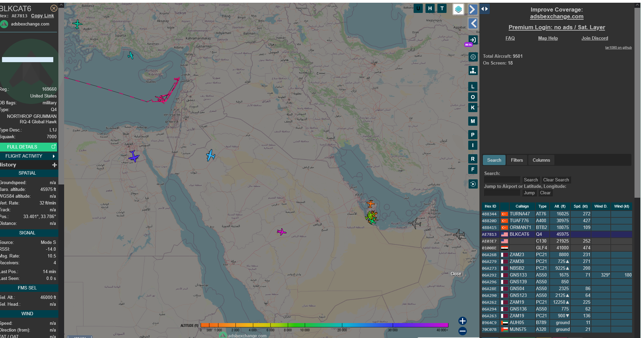The height and width of the screenshot is (338, 644).
Task: Expand the FLIGHT ACTIVITY section
Action: click(x=29, y=156)
